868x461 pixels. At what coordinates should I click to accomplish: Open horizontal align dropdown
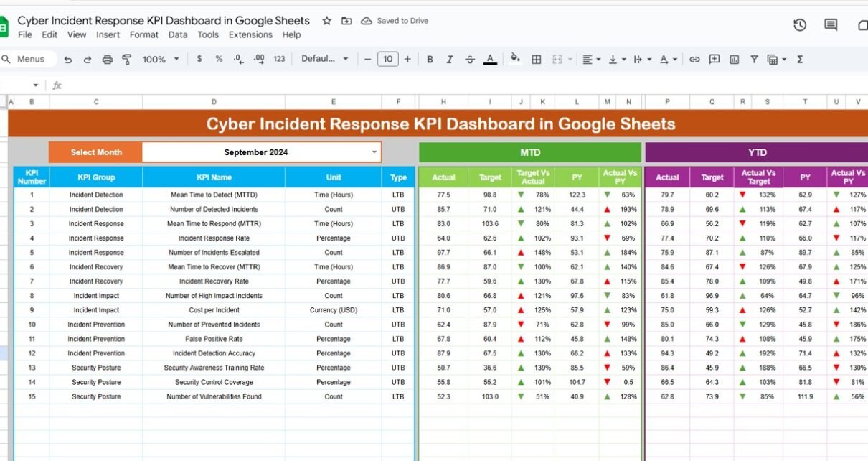point(592,60)
